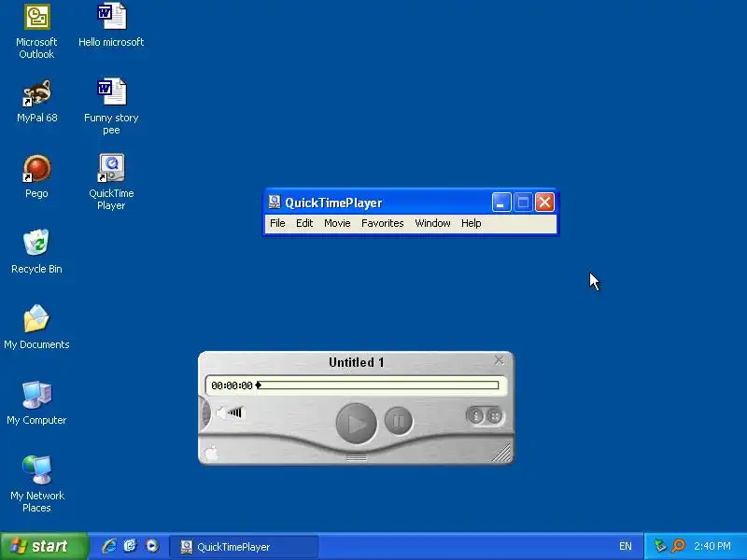Adjust the volume speaker control

click(x=230, y=413)
